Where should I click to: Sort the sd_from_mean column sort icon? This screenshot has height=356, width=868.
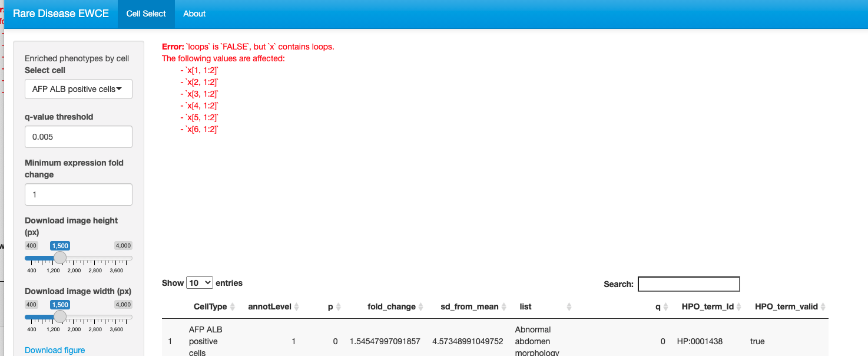pyautogui.click(x=504, y=306)
